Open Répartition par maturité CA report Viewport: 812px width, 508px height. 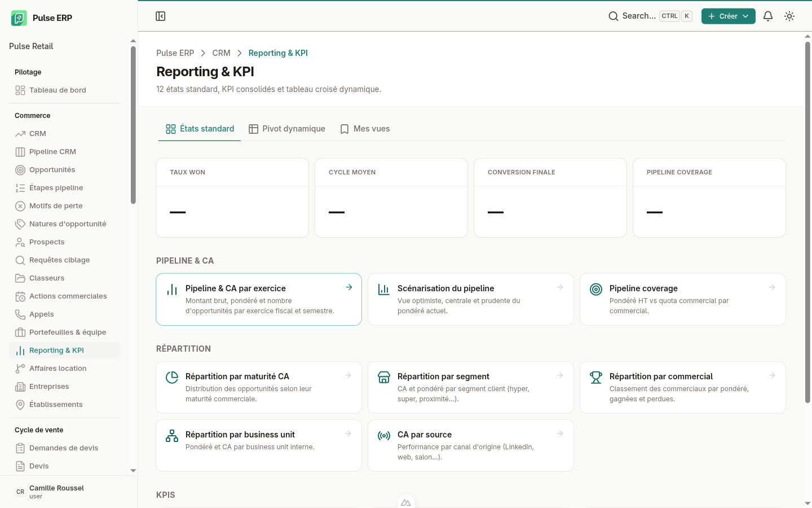[259, 387]
